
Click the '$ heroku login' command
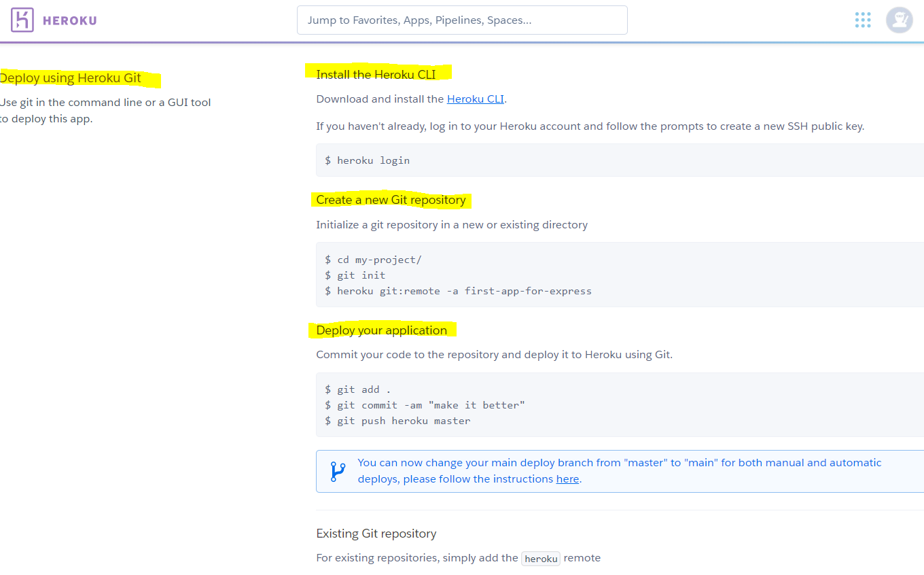[367, 160]
